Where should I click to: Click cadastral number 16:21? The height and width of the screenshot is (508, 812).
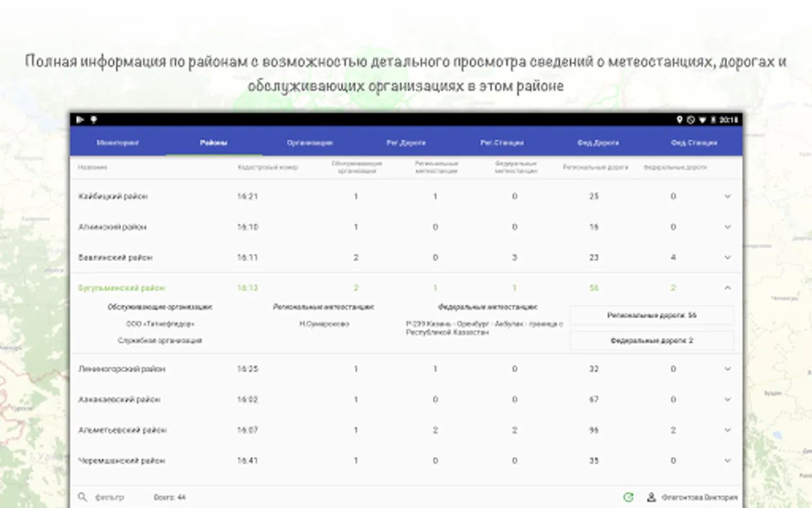(x=248, y=196)
